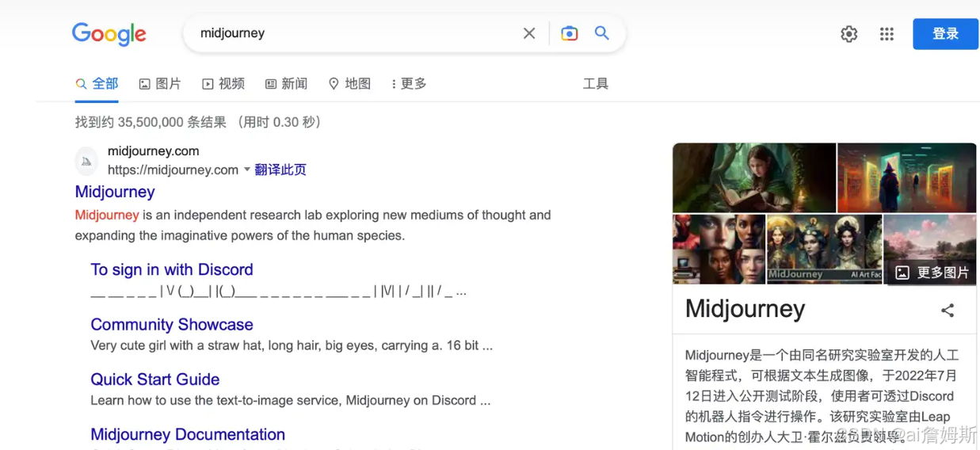Open the woman reading in forest thumbnail

click(754, 177)
